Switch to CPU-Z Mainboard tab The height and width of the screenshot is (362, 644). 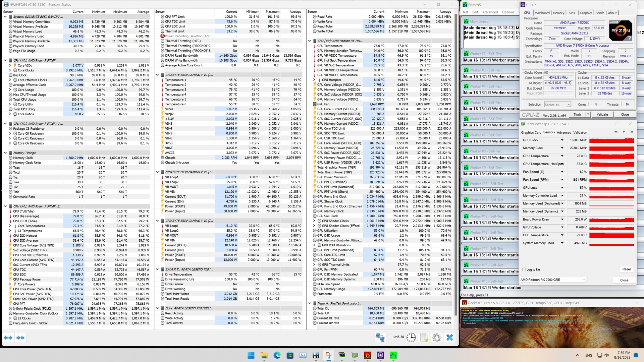[x=542, y=13]
